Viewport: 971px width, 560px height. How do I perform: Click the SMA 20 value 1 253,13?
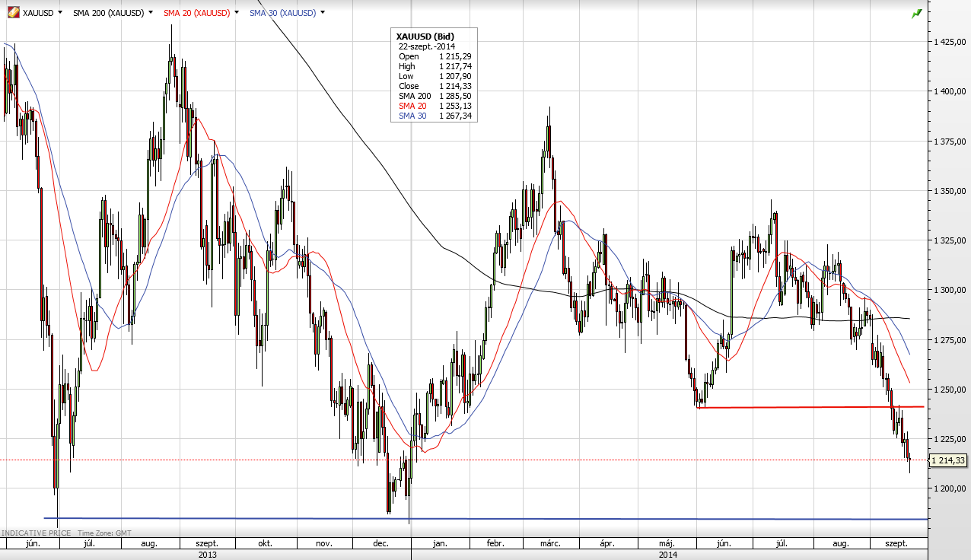(455, 106)
